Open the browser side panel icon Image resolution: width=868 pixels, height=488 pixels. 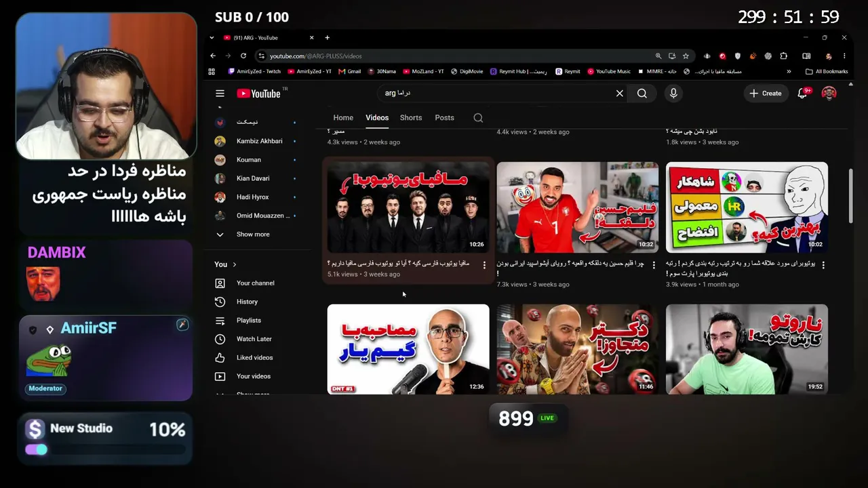point(806,56)
